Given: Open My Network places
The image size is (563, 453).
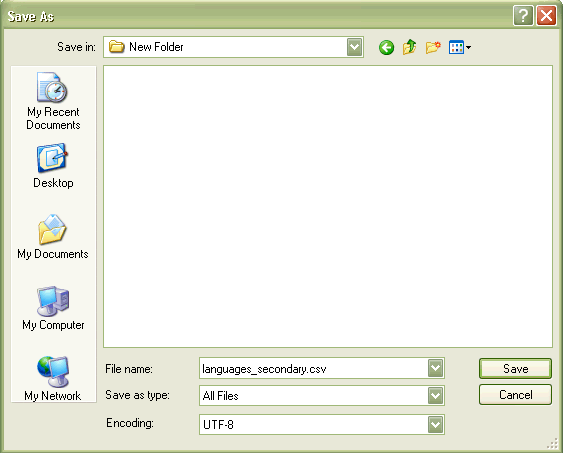Looking at the screenshot, I should (x=53, y=378).
